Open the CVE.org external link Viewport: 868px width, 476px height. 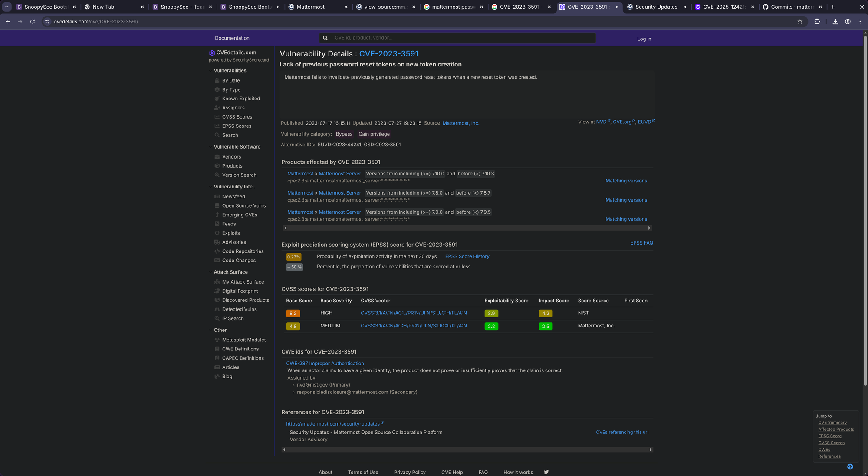pos(624,122)
